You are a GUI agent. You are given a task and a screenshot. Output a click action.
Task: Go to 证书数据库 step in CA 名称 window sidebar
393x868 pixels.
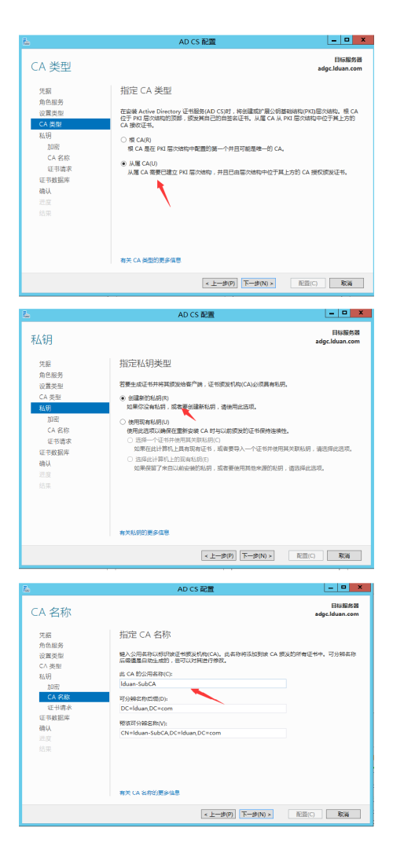point(54,718)
